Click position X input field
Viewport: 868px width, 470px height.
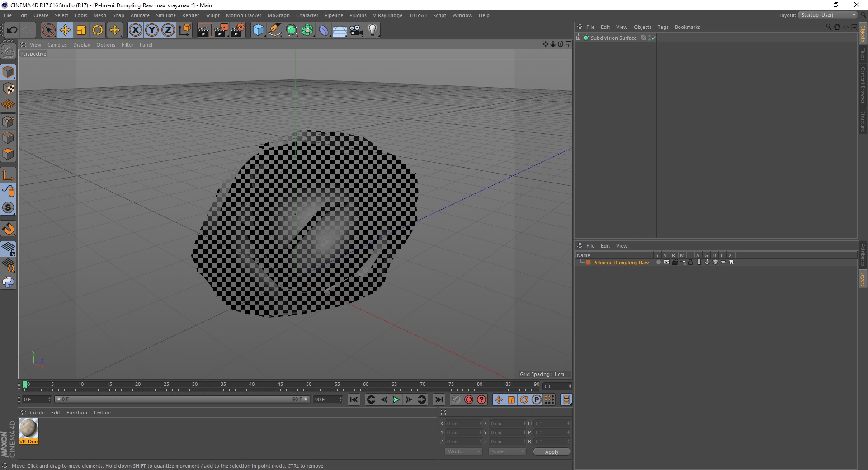click(463, 423)
